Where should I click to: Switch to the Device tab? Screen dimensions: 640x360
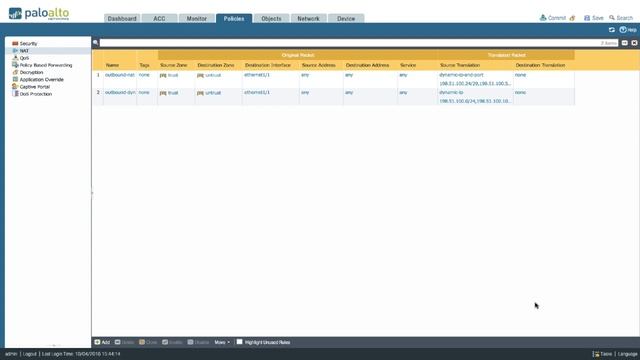point(346,18)
